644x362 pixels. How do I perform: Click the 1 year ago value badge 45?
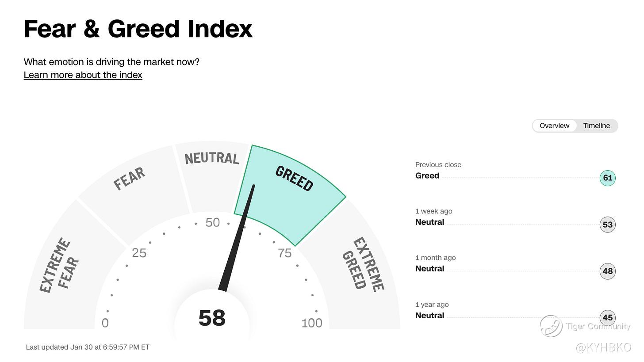(608, 317)
